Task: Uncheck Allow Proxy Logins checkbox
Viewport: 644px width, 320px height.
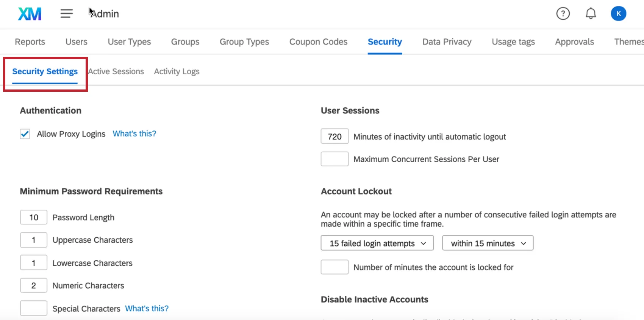Action: 25,134
